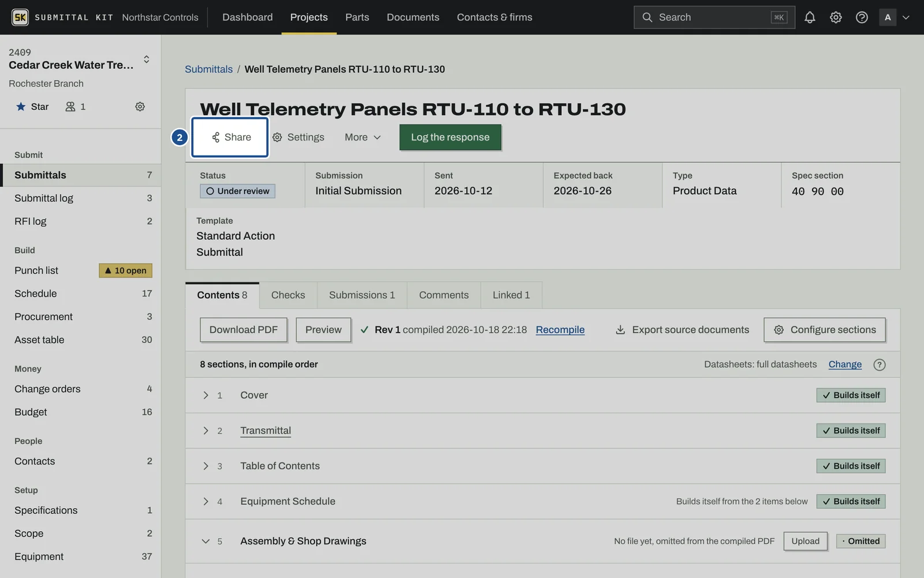Click the user avatar A

coord(888,17)
